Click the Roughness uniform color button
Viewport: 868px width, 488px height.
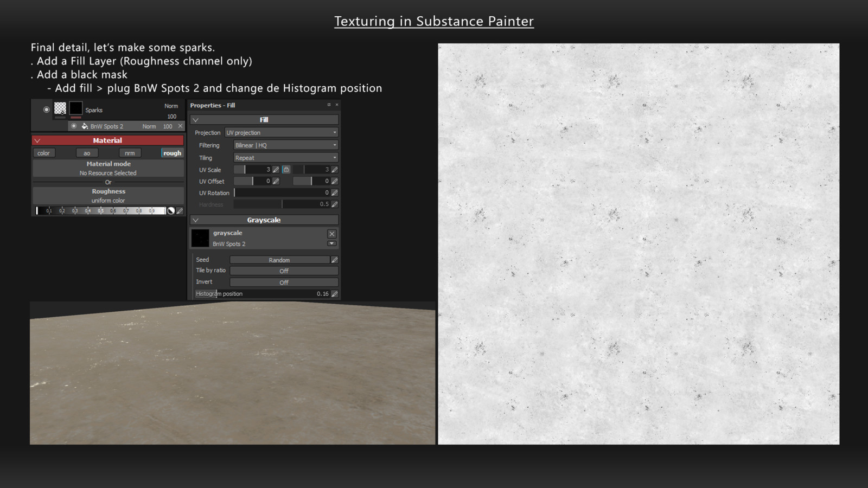108,196
